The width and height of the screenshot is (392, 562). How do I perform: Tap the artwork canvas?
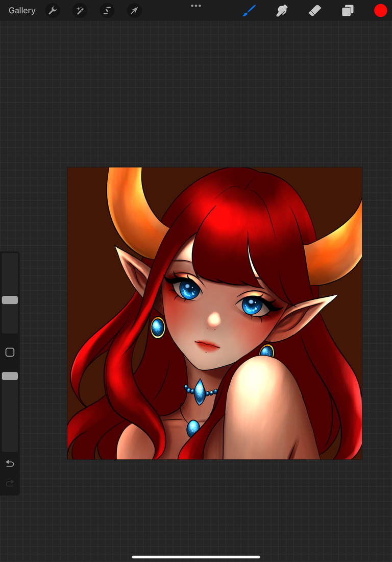point(215,313)
